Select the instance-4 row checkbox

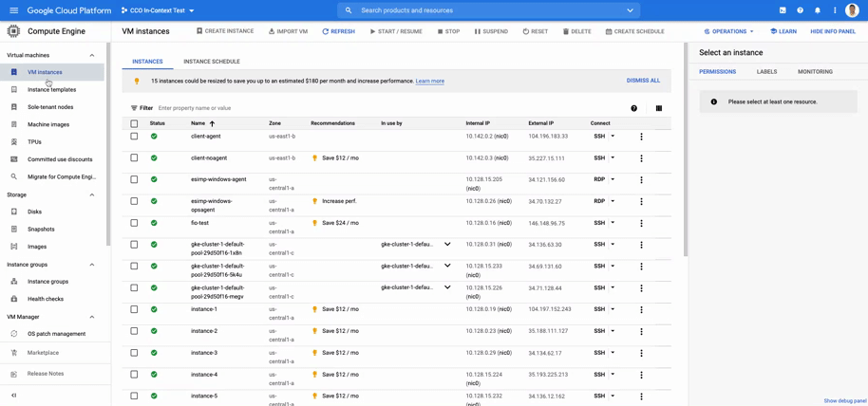click(x=134, y=375)
